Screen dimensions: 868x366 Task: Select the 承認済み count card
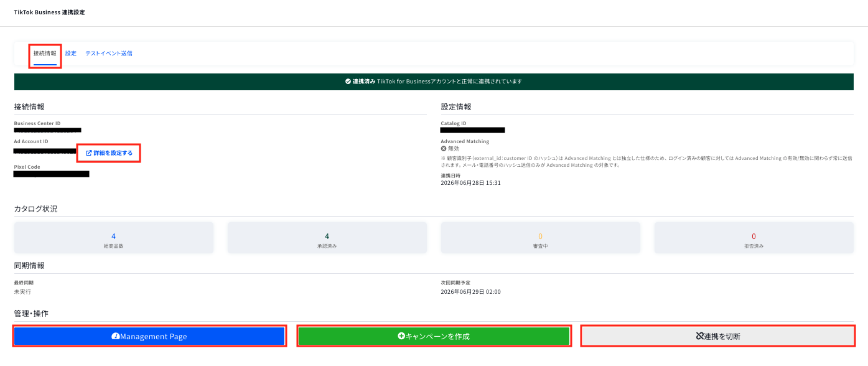(x=327, y=238)
